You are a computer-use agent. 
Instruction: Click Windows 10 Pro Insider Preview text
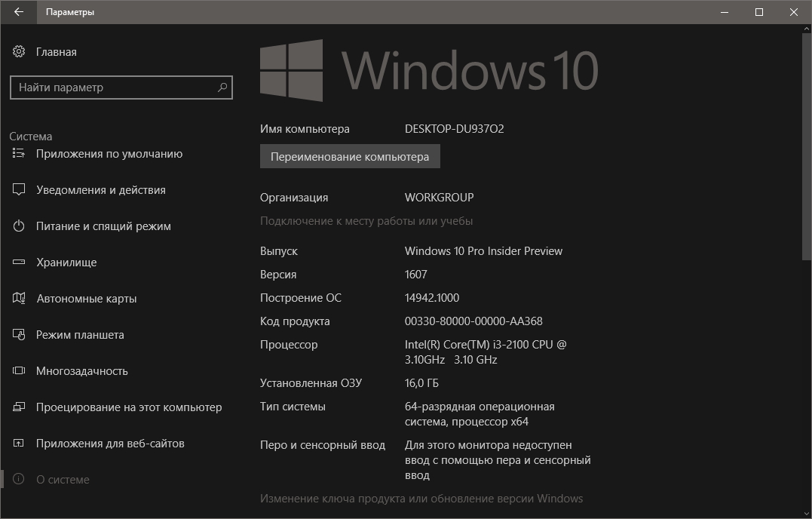[x=483, y=251]
